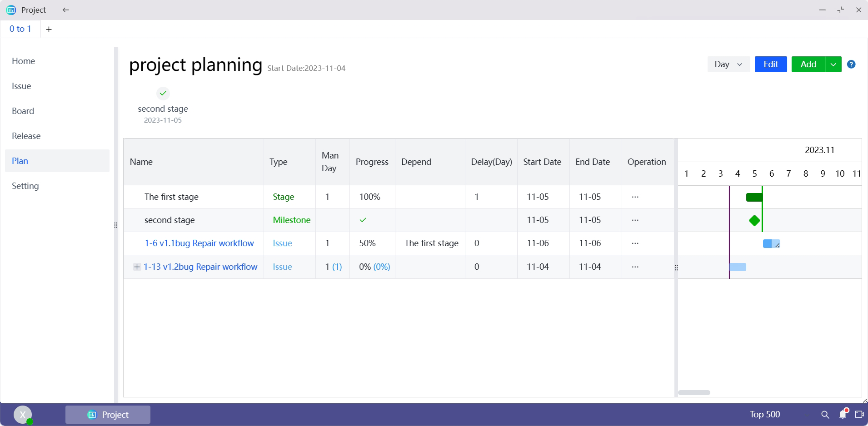This screenshot has width=868, height=426.
Task: Switch to the 0 to 1 tab
Action: point(20,29)
